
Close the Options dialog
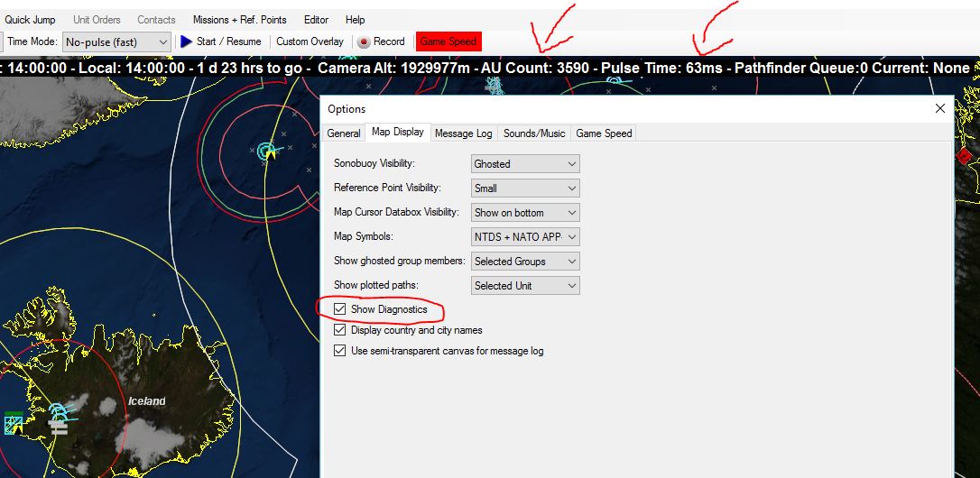[x=939, y=108]
